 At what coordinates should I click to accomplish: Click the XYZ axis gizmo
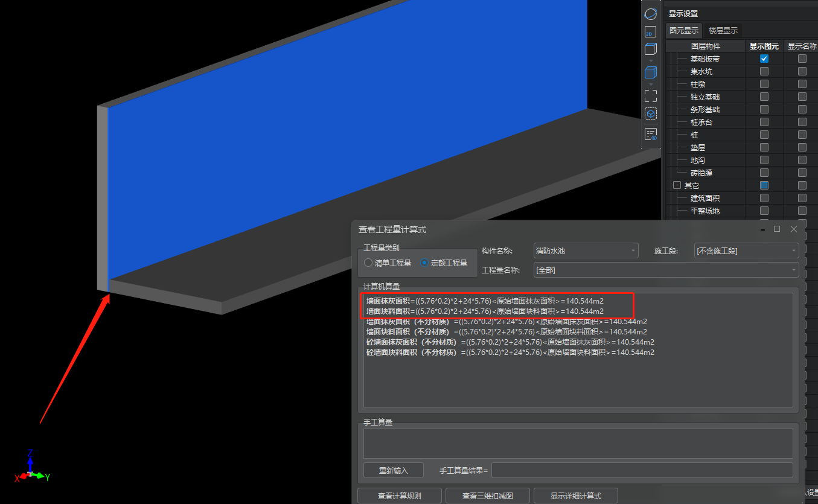coord(32,466)
